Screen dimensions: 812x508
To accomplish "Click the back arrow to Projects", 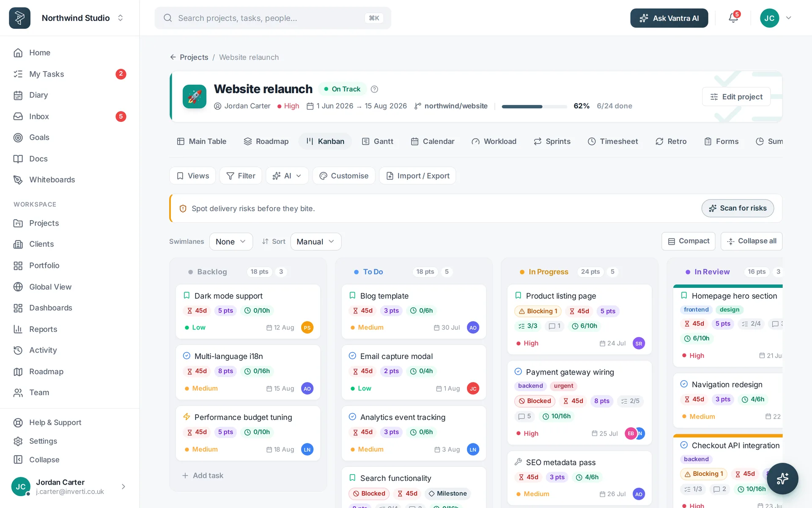I will pos(173,57).
